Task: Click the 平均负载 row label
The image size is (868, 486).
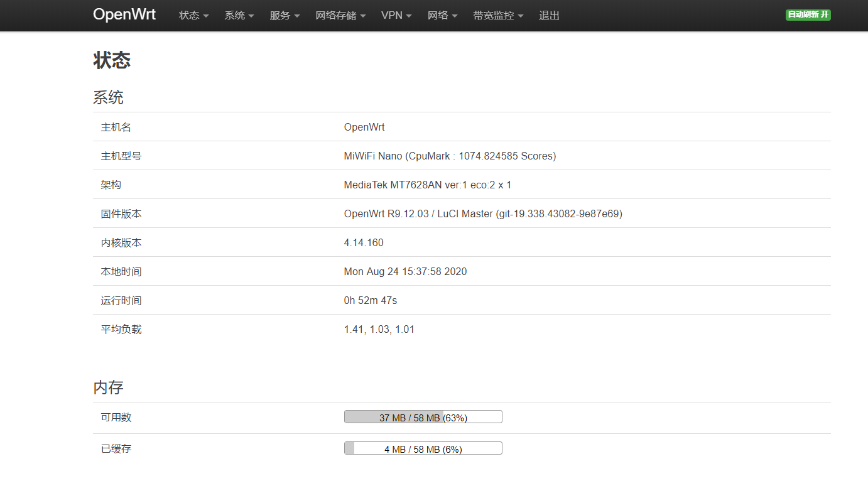Action: coord(121,330)
